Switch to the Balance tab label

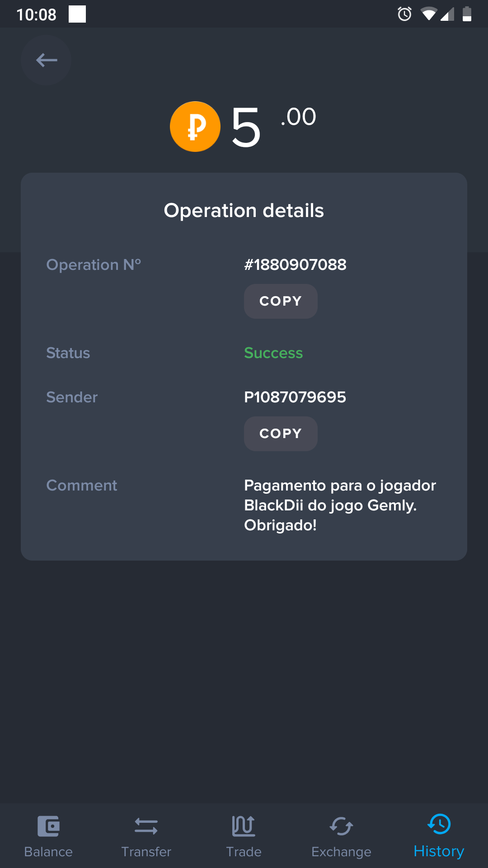[x=48, y=852]
